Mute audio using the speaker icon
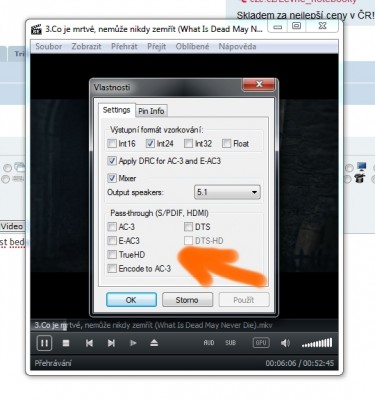The width and height of the screenshot is (375, 400). 285,343
